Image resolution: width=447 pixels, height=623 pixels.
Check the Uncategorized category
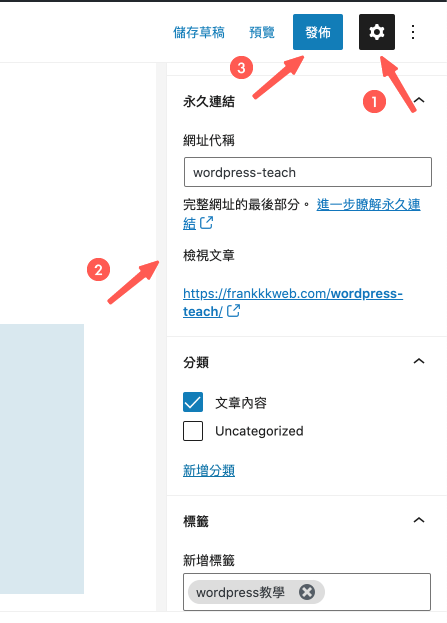193,431
